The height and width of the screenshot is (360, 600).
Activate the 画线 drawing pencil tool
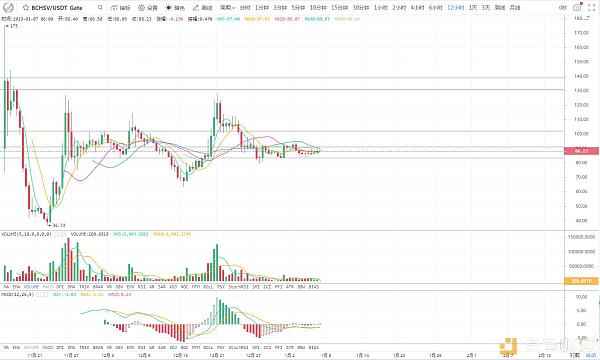[203, 7]
